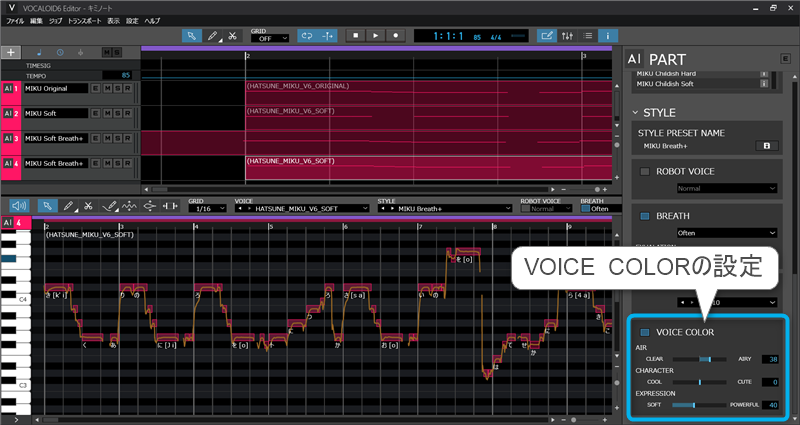This screenshot has height=425, width=800.
Task: Select the note length stretch tool
Action: coord(170,206)
